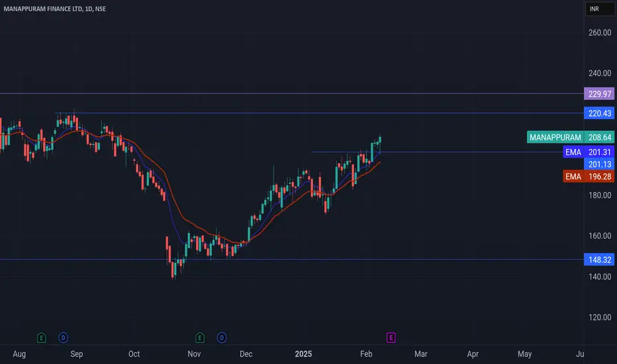617x364 pixels.
Task: Click the 201.13 horizontal line label
Action: click(x=599, y=164)
